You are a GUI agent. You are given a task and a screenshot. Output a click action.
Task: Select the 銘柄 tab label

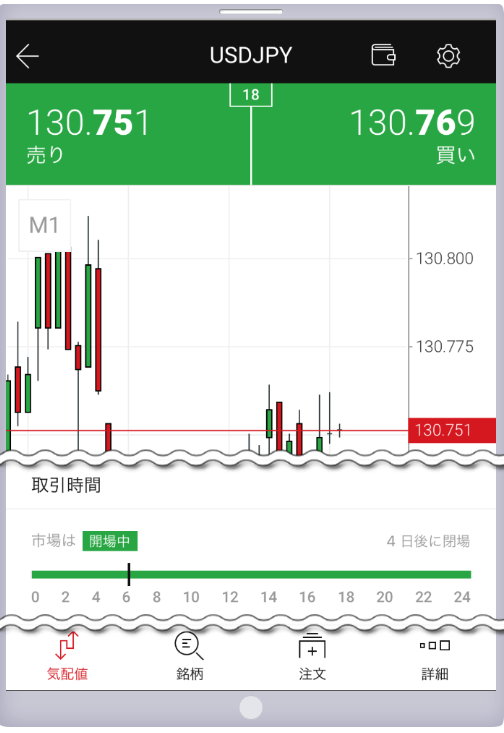(189, 674)
